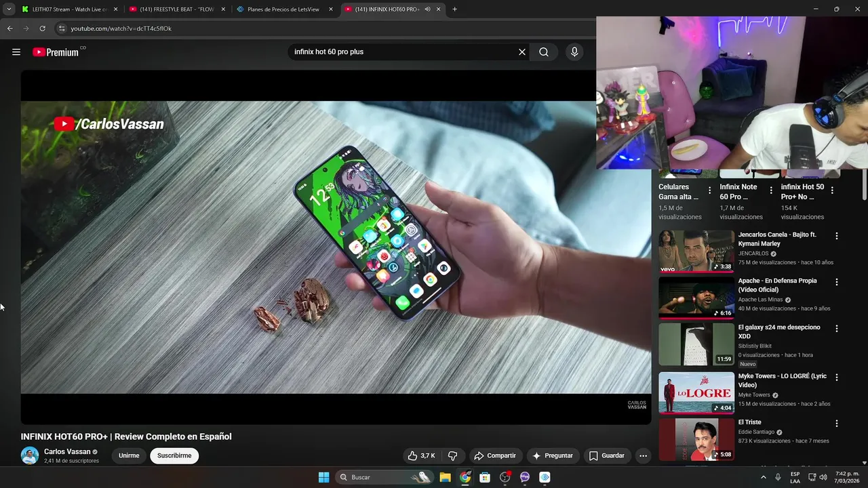This screenshot has height=488, width=868.
Task: Open Windows Start menu
Action: (x=324, y=477)
